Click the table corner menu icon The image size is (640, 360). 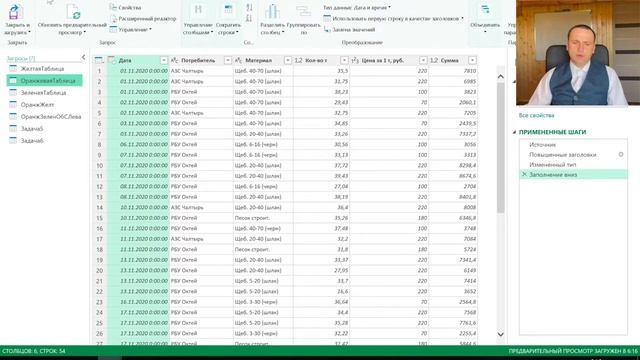pyautogui.click(x=99, y=60)
